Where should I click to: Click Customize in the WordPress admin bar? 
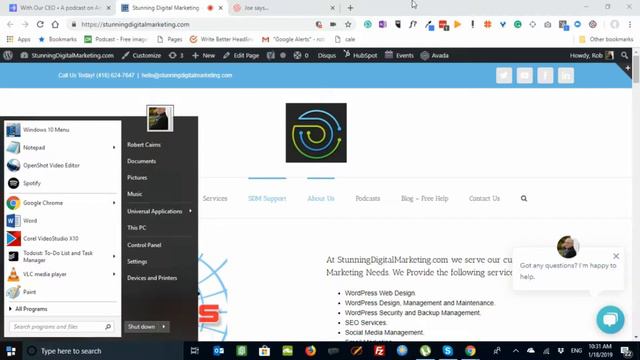tap(142, 56)
